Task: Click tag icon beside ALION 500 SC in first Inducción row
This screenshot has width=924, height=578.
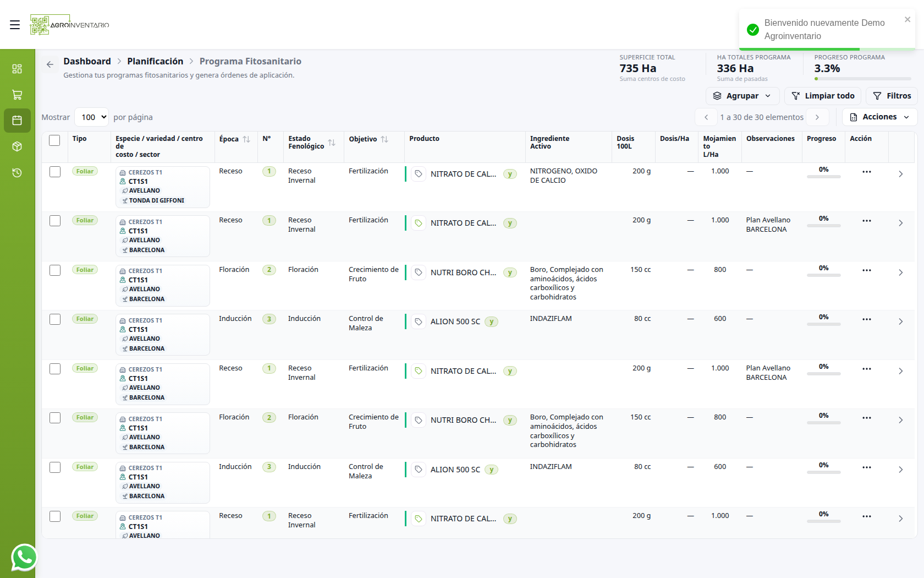Action: (419, 321)
